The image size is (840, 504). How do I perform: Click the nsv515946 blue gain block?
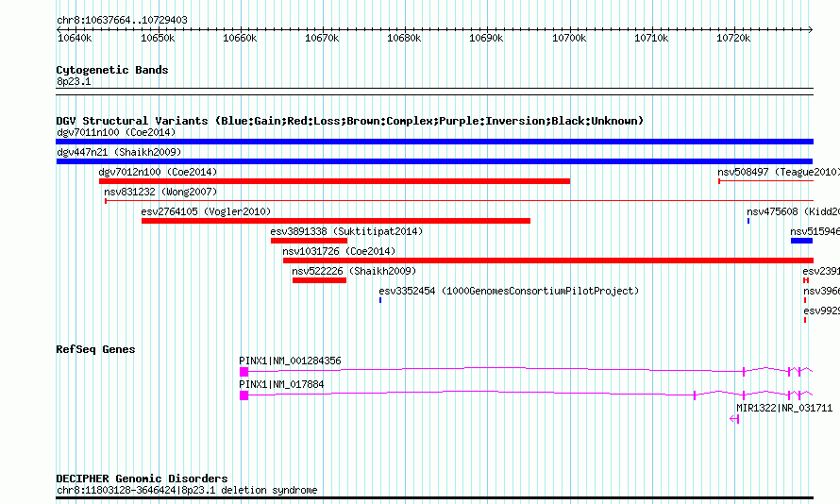coord(802,241)
